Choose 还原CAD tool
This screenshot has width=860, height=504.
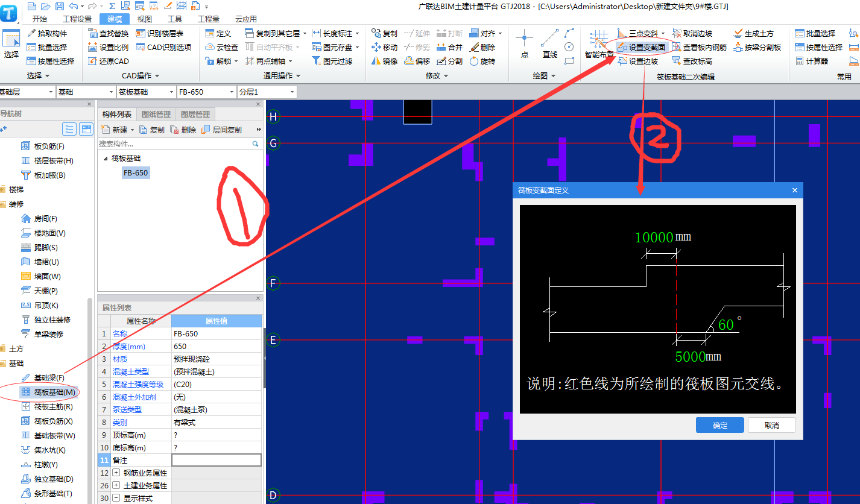click(x=108, y=61)
